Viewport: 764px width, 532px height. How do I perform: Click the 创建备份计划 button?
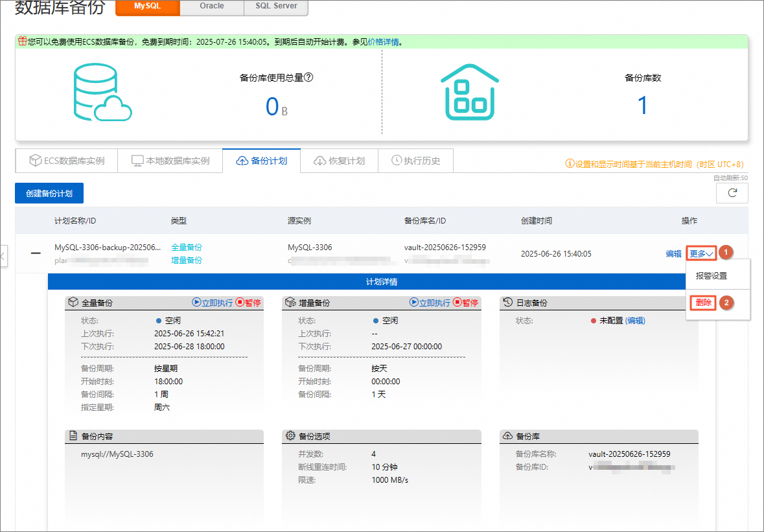[x=49, y=193]
